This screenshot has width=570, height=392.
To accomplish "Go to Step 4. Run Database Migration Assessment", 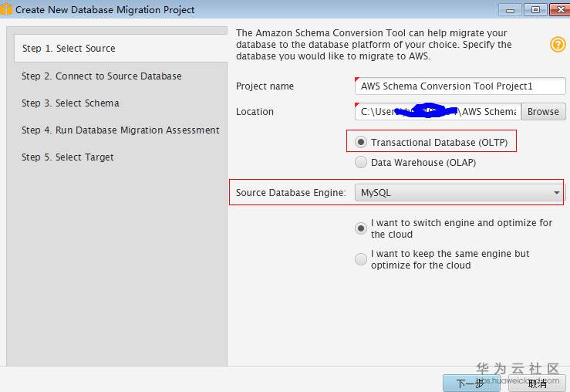I will (x=120, y=130).
